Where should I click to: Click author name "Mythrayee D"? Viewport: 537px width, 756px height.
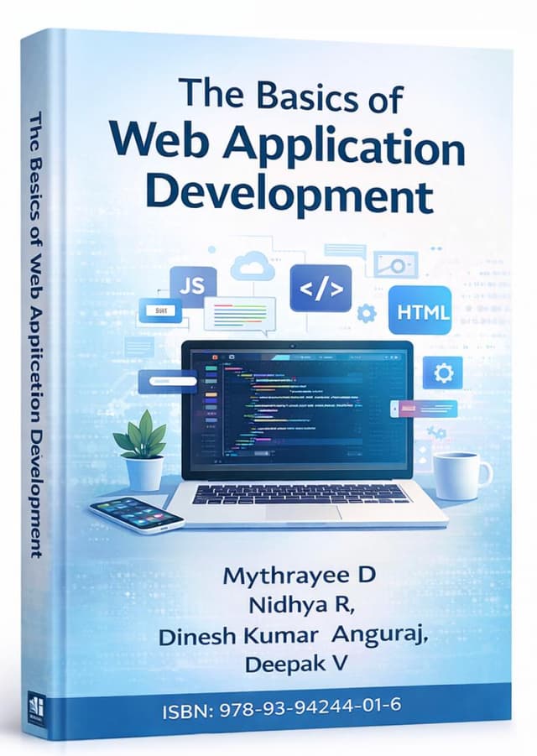pos(299,576)
